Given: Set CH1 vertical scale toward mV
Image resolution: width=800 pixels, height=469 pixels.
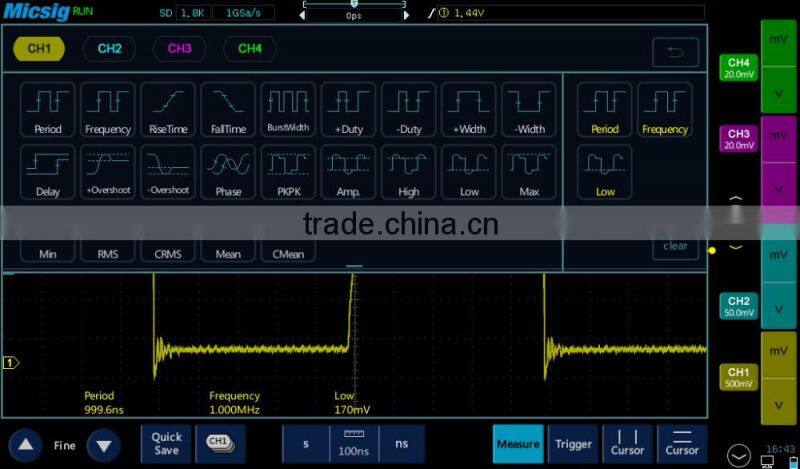Looking at the screenshot, I should (779, 355).
